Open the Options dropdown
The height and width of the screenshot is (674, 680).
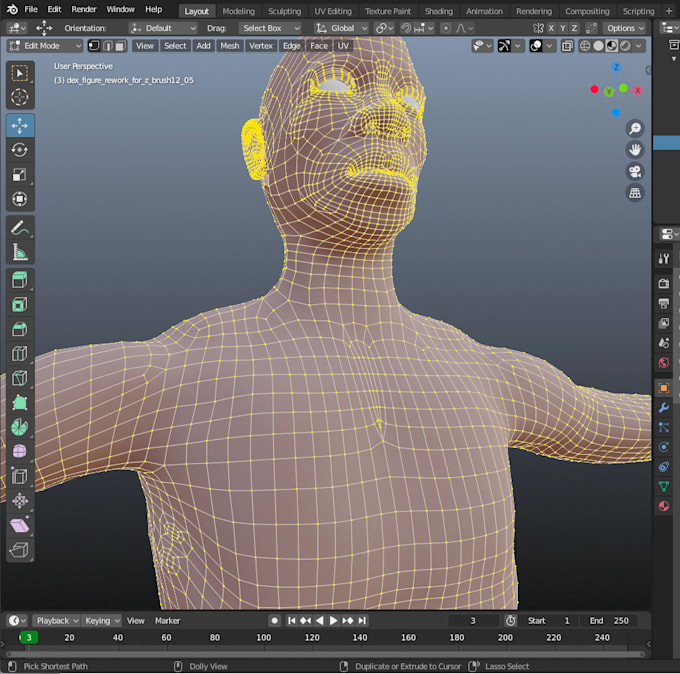624,28
